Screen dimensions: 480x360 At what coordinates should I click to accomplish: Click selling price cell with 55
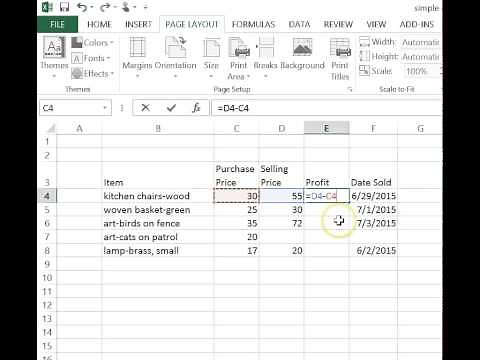(281, 196)
